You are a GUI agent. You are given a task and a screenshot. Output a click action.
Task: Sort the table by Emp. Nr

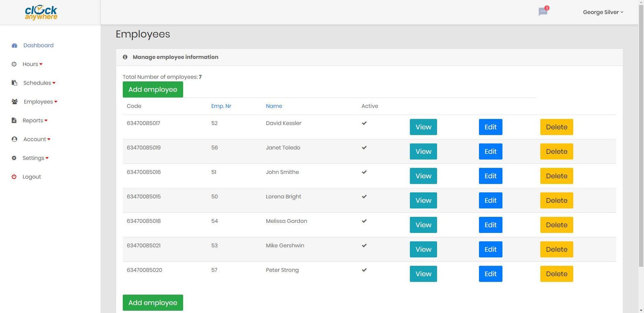(x=221, y=106)
